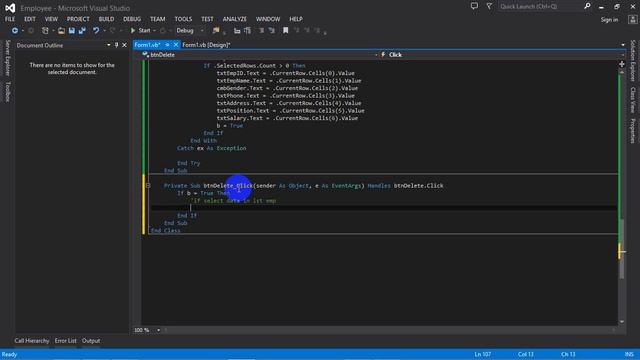Pin the Form1.vb tab

click(167, 45)
